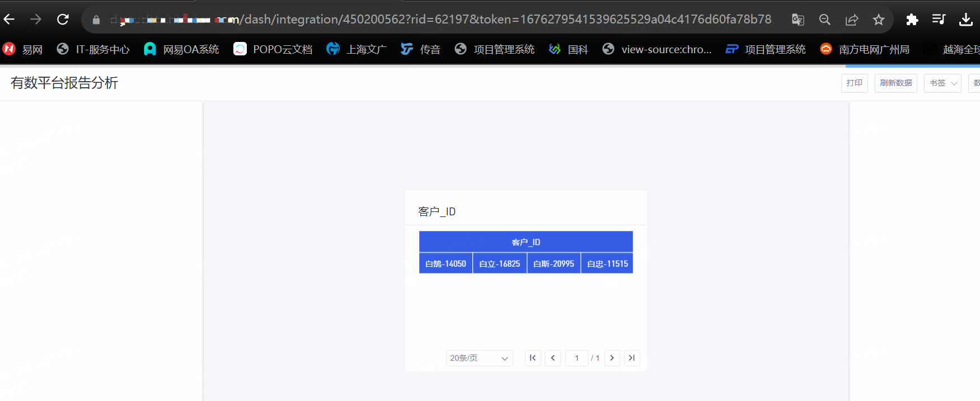Image resolution: width=980 pixels, height=401 pixels.
Task: Jump to last page of table
Action: (632, 358)
